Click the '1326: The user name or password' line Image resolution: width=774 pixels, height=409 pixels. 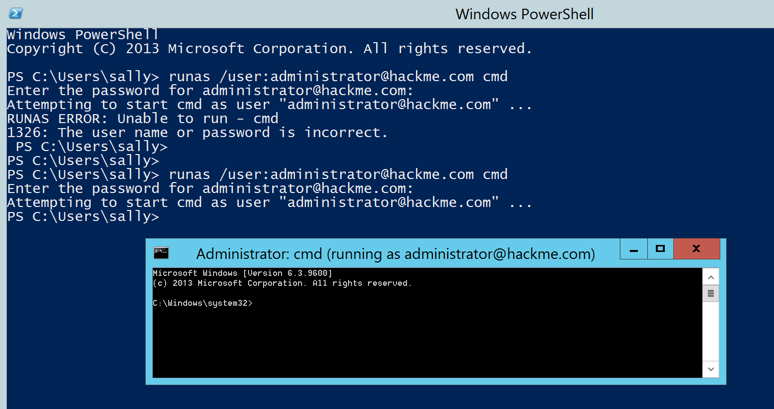coord(197,132)
